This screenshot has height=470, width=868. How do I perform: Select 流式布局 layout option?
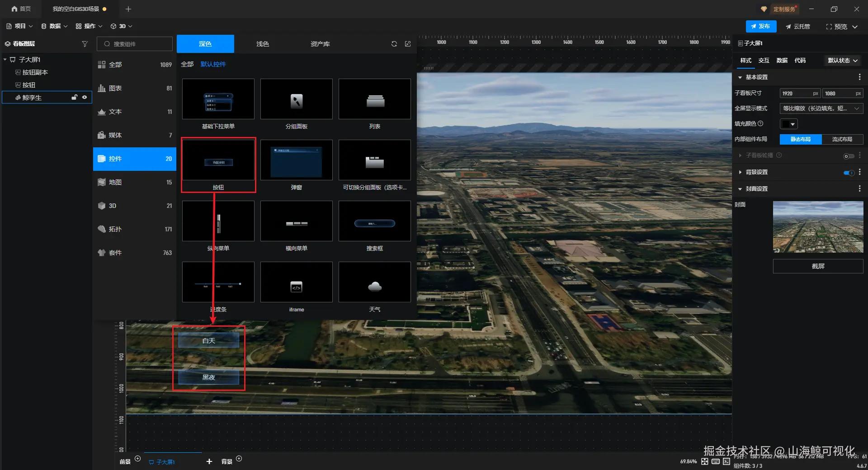(x=842, y=139)
